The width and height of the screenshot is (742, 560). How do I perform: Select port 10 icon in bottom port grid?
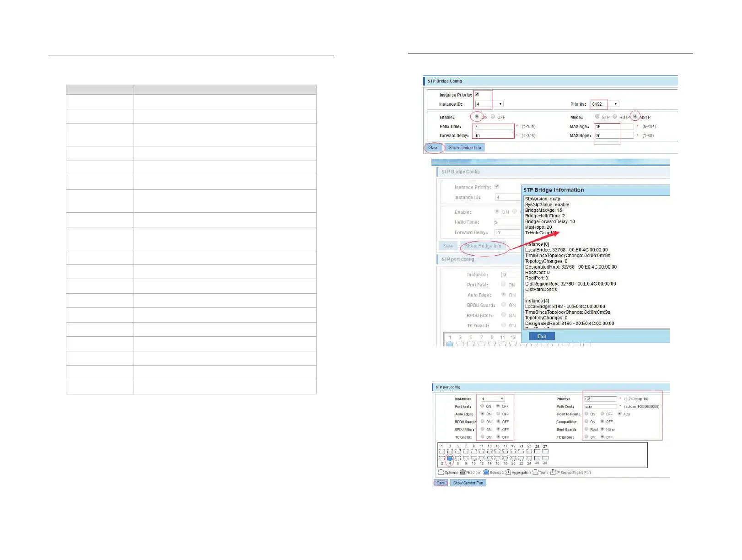tap(473, 458)
